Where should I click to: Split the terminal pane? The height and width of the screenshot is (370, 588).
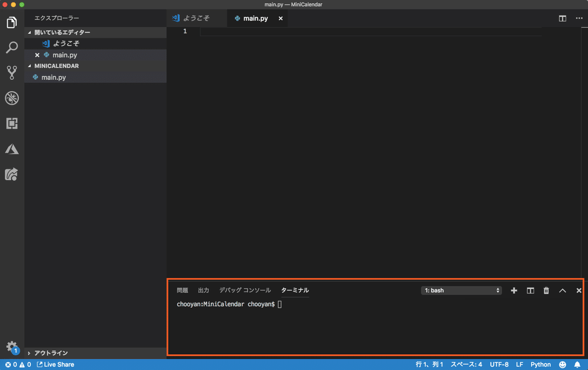click(x=530, y=290)
